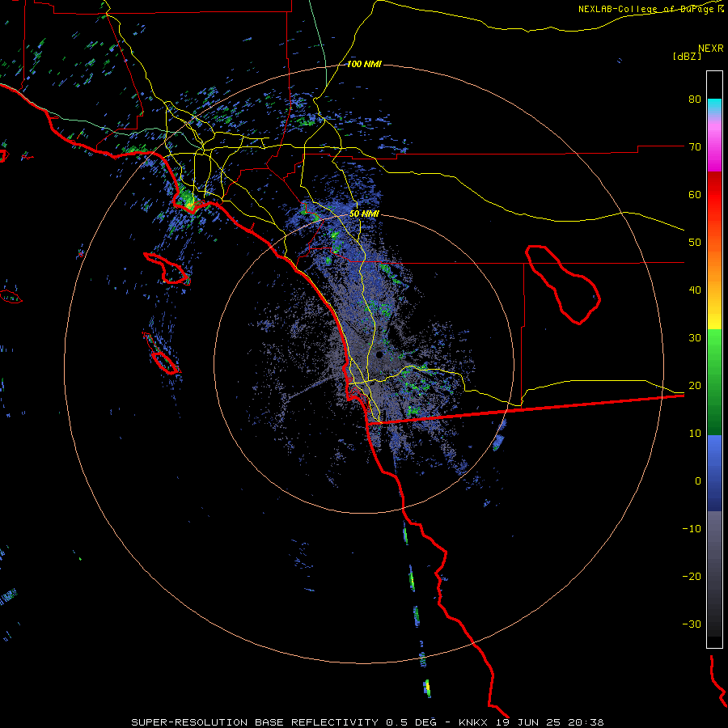This screenshot has width=728, height=728.
Task: Select the 20 value on the dBZ scale
Action: [x=695, y=385]
